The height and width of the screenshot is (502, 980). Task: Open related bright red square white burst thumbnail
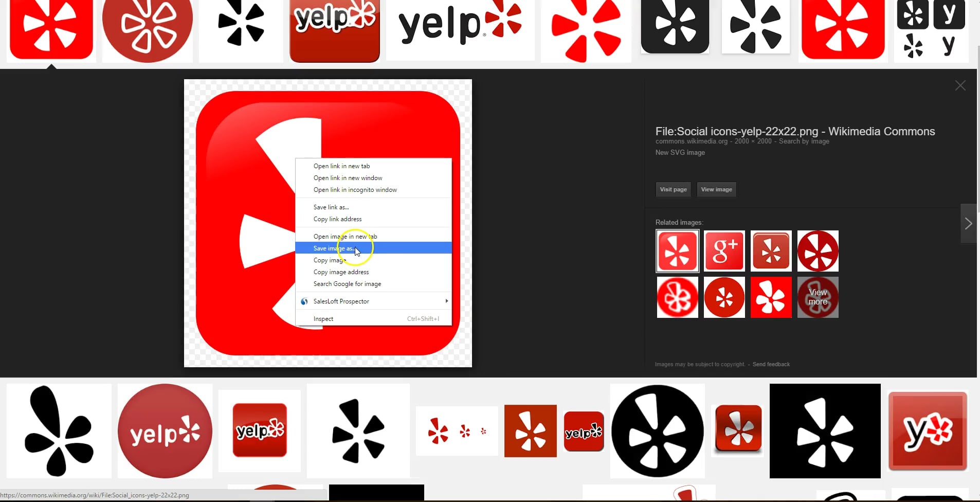[x=771, y=297]
